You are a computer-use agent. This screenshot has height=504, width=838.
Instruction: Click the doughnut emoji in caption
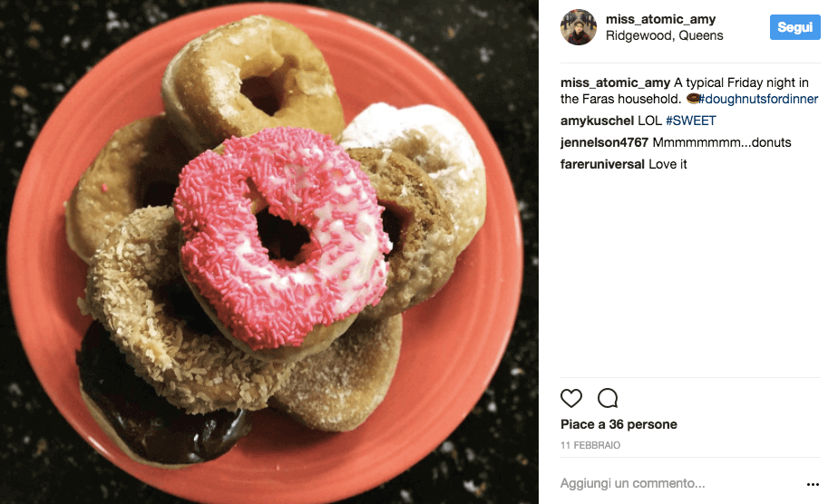tap(692, 99)
